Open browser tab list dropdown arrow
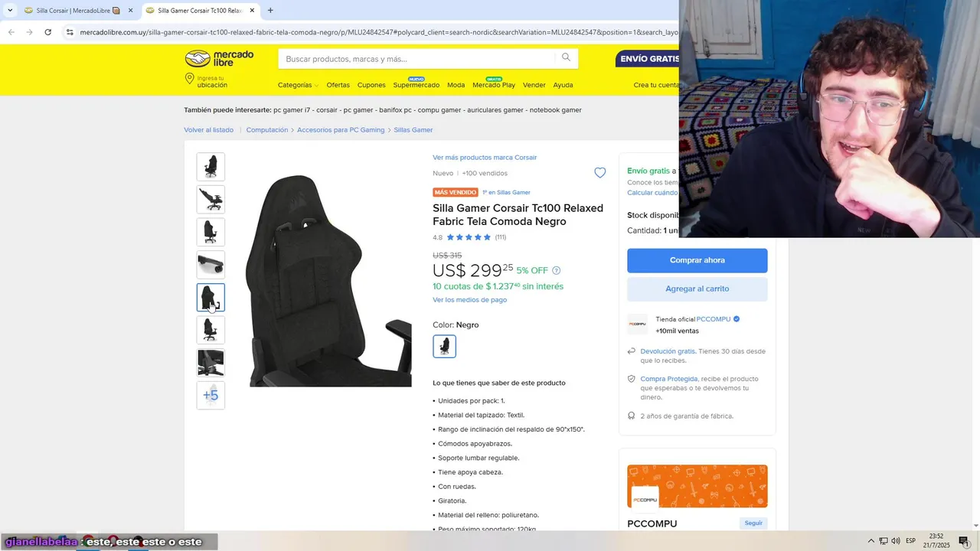This screenshot has height=551, width=980. [x=10, y=10]
